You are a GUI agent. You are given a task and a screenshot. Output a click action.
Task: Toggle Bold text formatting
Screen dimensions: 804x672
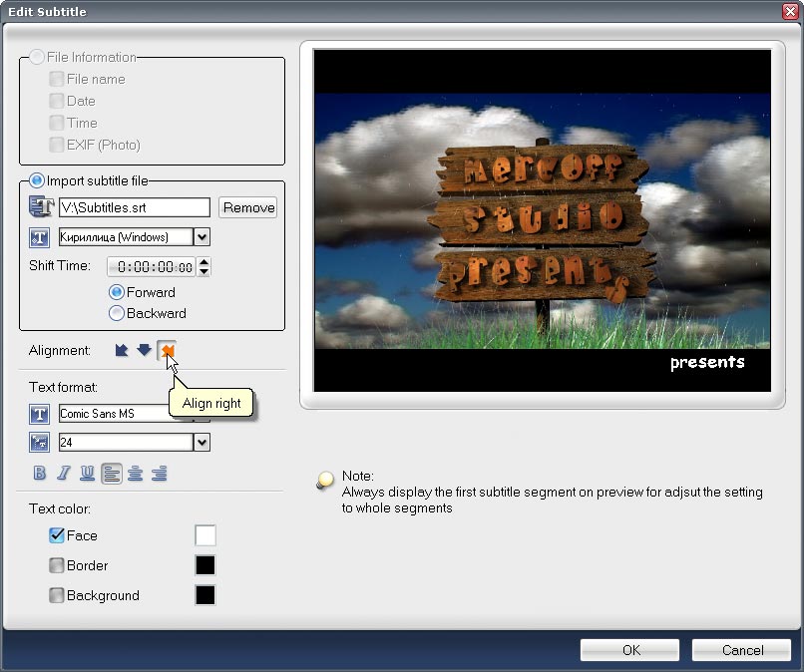(x=40, y=473)
